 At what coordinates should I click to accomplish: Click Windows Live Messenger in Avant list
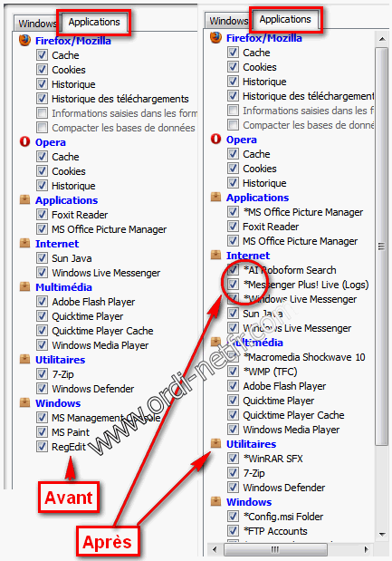point(106,273)
